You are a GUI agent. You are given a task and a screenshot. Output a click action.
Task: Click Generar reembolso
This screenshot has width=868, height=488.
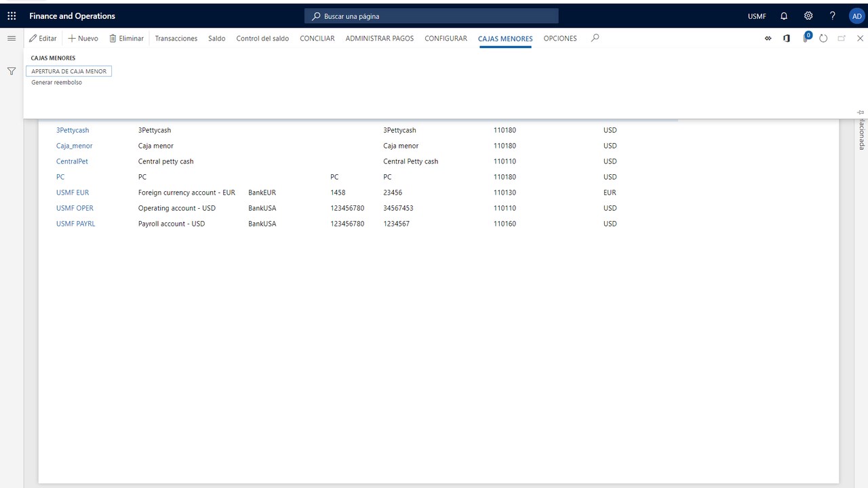pyautogui.click(x=56, y=83)
